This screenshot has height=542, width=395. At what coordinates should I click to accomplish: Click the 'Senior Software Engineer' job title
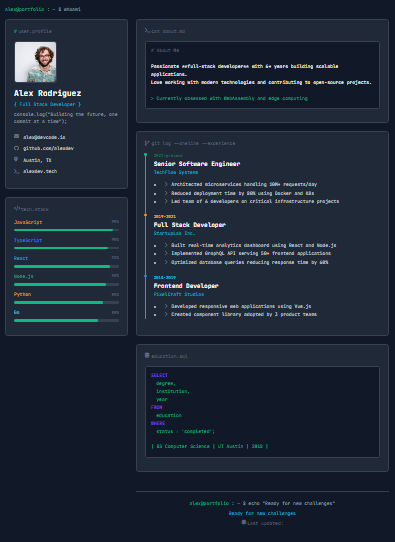pos(197,164)
